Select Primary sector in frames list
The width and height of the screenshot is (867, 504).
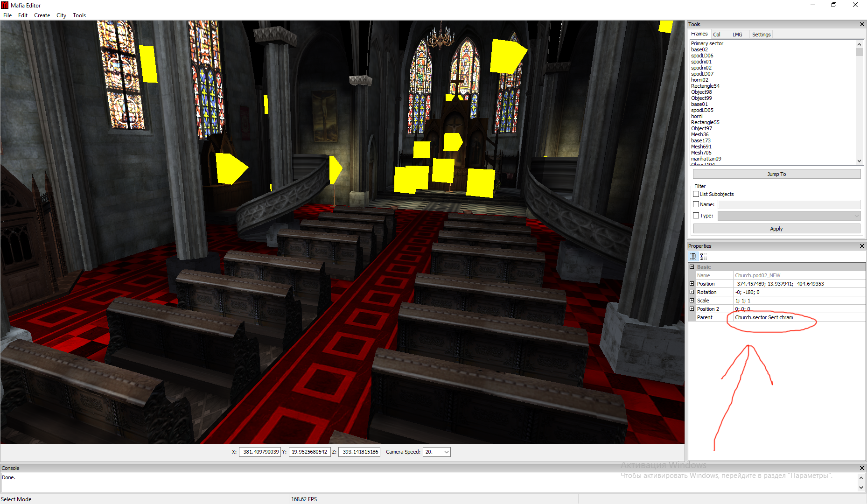point(707,43)
